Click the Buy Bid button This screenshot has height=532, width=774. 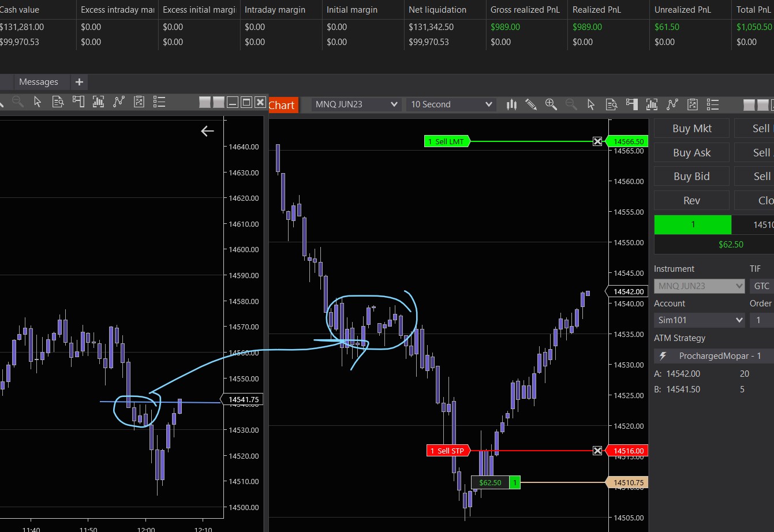pos(691,177)
